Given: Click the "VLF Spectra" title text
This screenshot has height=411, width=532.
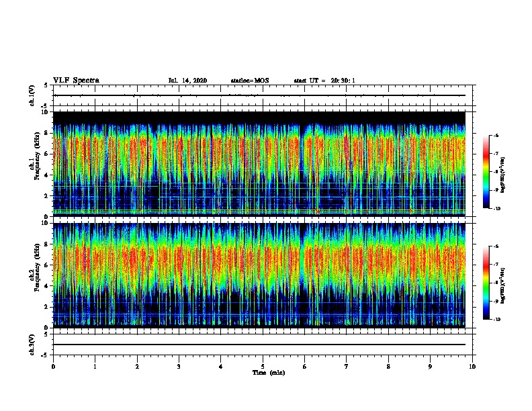Looking at the screenshot, I should point(76,81).
